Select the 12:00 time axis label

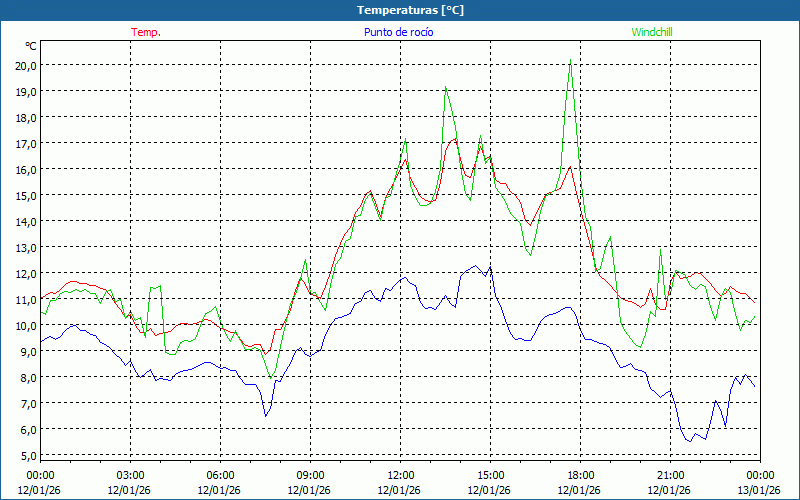[400, 475]
